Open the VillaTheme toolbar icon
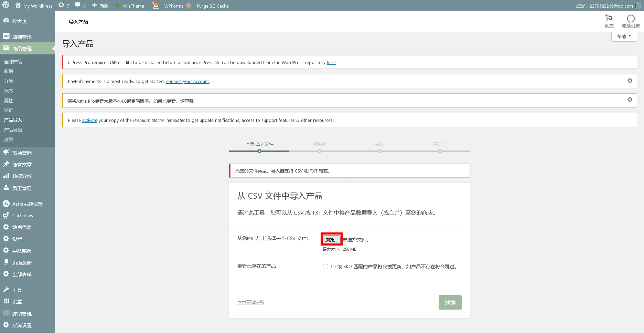This screenshot has height=333, width=644. coord(118,6)
